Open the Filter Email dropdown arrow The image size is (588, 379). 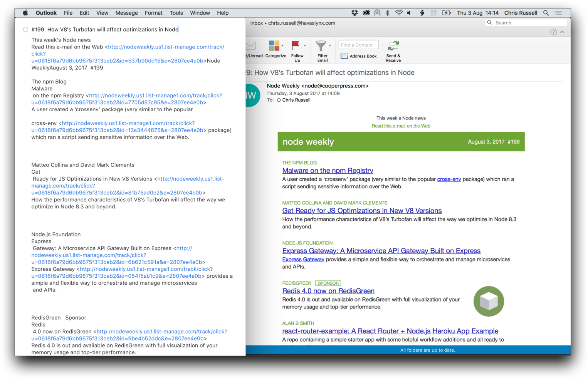click(x=330, y=45)
